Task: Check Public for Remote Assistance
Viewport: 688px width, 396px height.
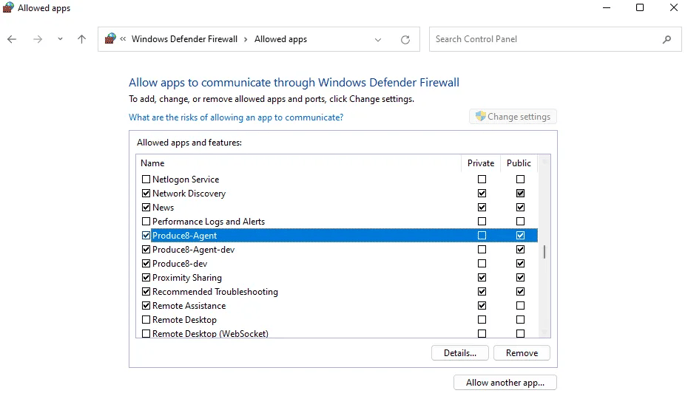Action: click(x=520, y=306)
